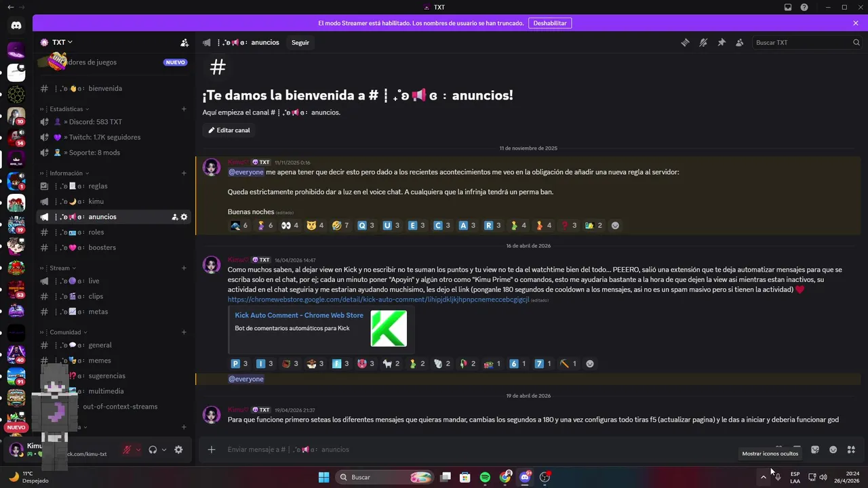Open the sticker picker icon
The width and height of the screenshot is (868, 488).
pos(815,449)
